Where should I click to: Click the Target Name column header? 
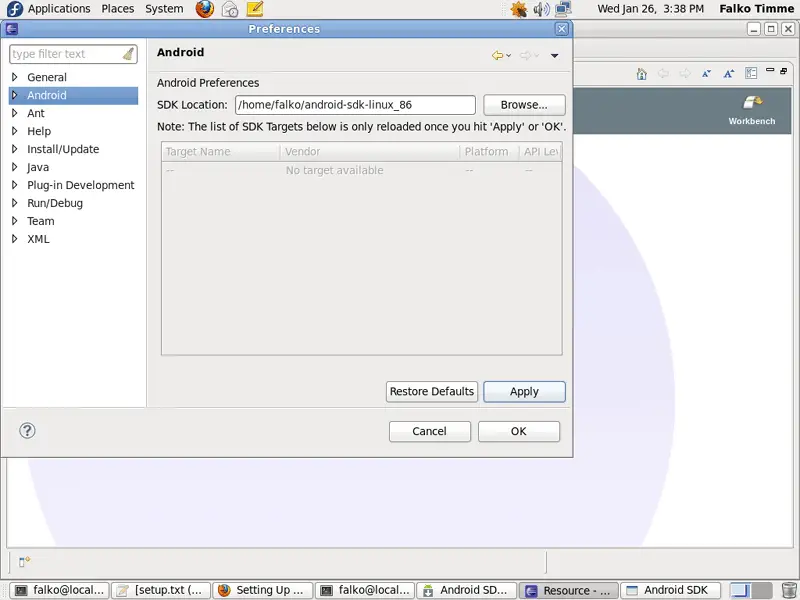pos(221,152)
